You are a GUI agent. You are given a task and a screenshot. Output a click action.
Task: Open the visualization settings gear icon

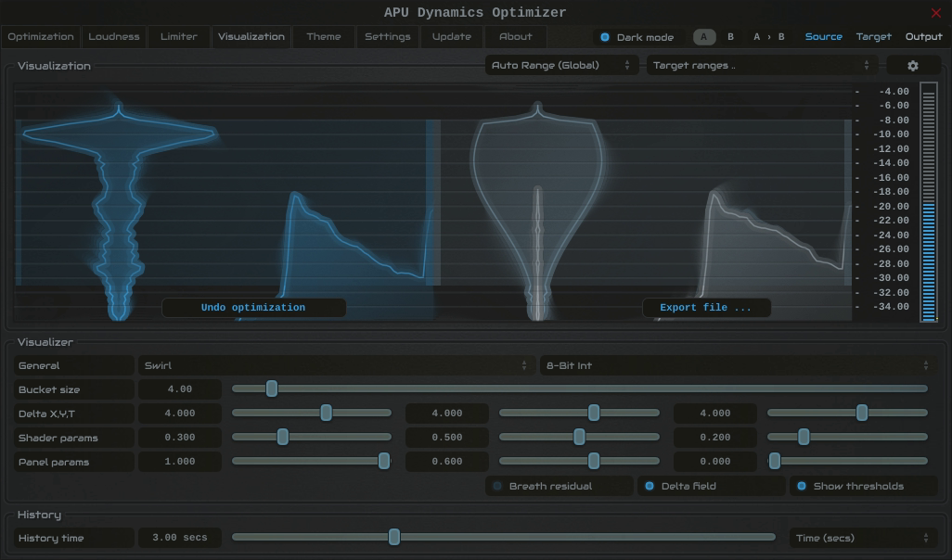(x=913, y=66)
